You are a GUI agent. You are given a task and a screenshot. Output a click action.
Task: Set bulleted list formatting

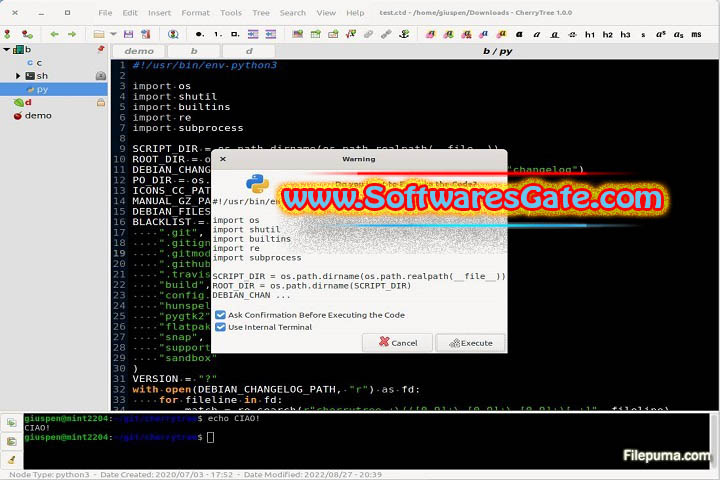point(199,34)
